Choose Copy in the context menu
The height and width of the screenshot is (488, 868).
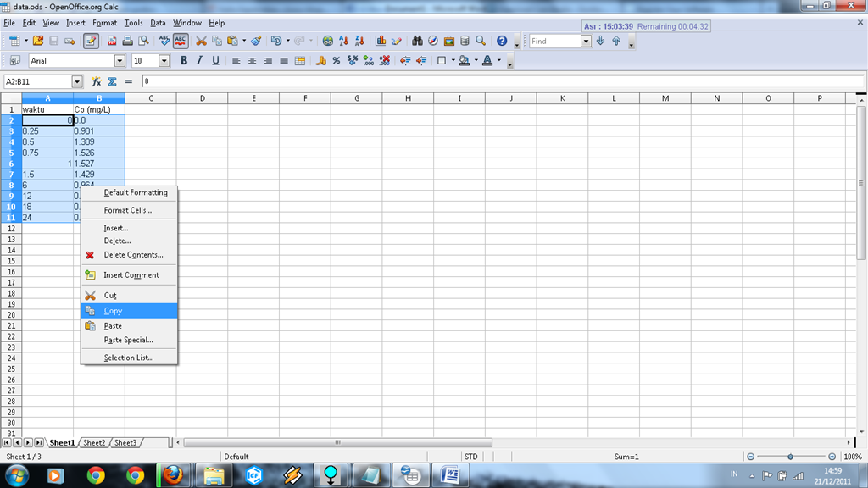(129, 311)
